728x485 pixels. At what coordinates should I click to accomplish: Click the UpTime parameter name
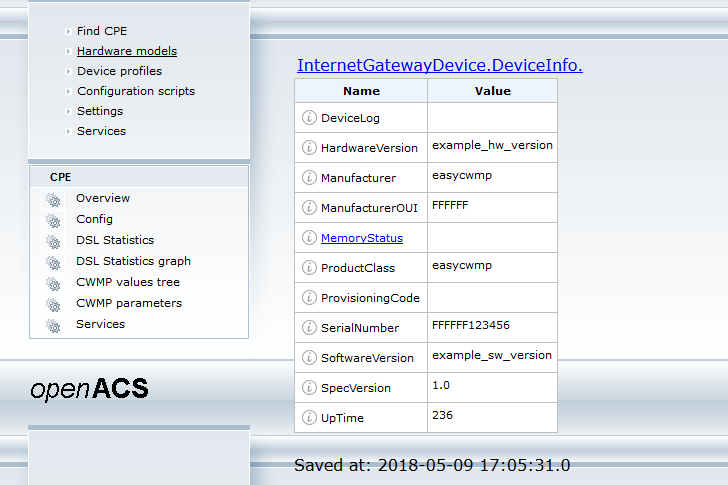pos(342,418)
